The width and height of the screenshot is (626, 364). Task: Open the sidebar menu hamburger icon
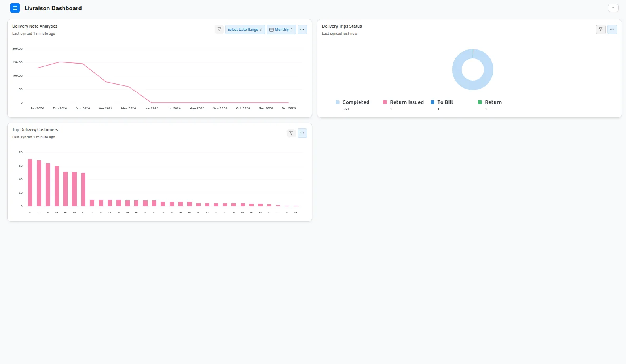(15, 8)
